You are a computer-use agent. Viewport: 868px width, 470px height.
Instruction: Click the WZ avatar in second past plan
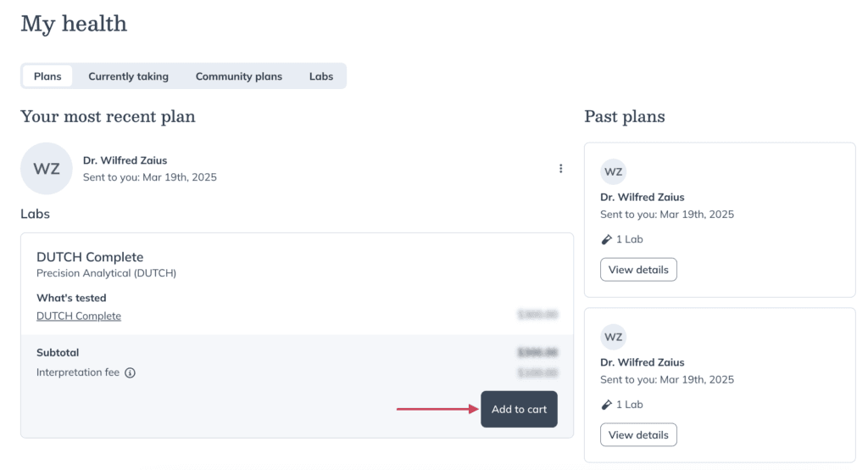pos(613,337)
